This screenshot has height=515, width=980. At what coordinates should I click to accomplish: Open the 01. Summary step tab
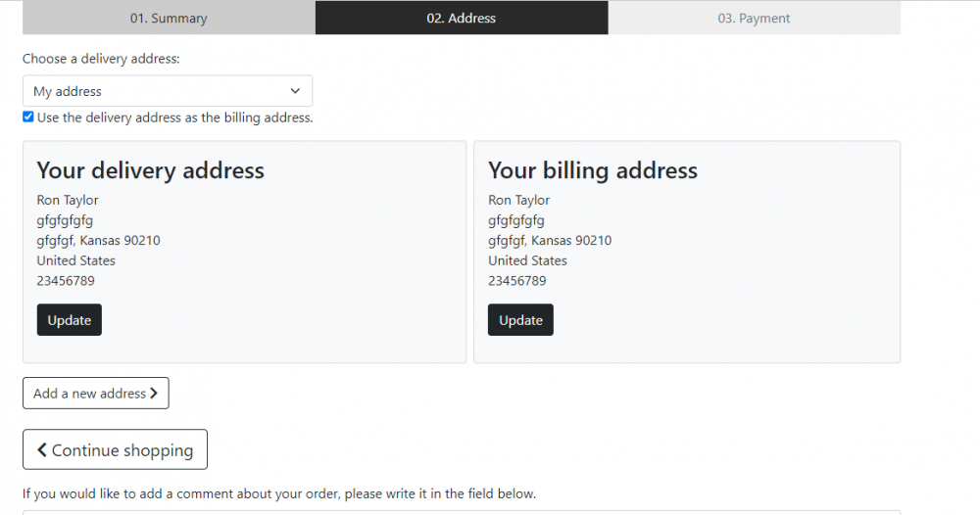169,18
